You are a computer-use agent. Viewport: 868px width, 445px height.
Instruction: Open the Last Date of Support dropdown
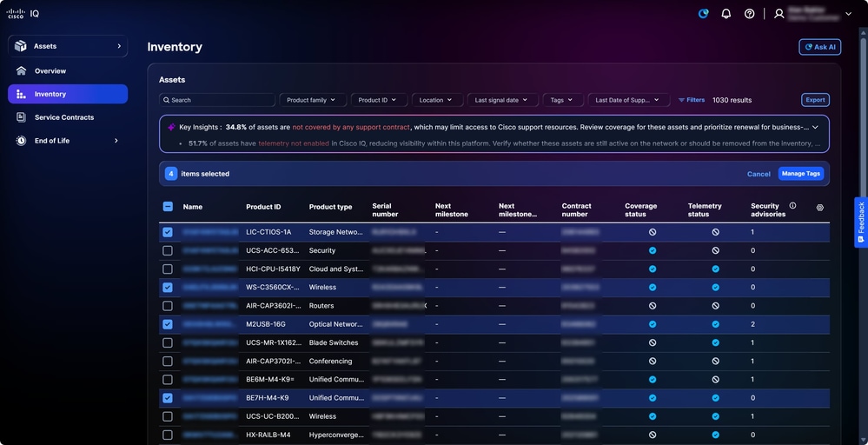pos(629,100)
